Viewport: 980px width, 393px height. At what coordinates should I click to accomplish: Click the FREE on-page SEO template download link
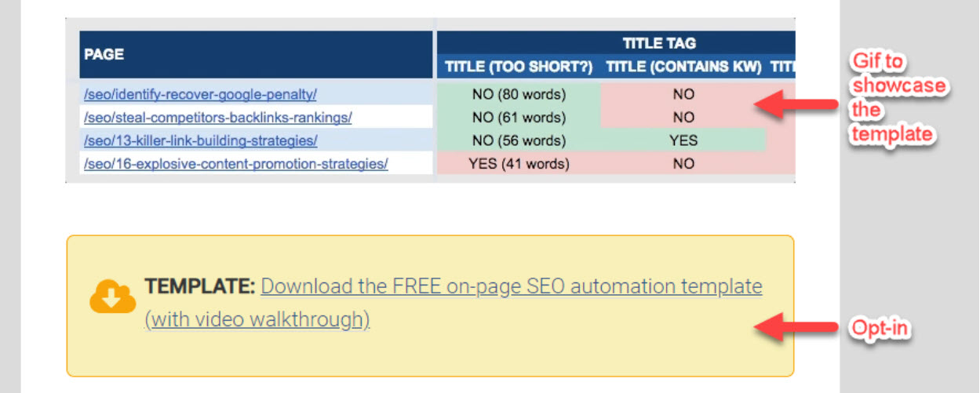tap(511, 287)
